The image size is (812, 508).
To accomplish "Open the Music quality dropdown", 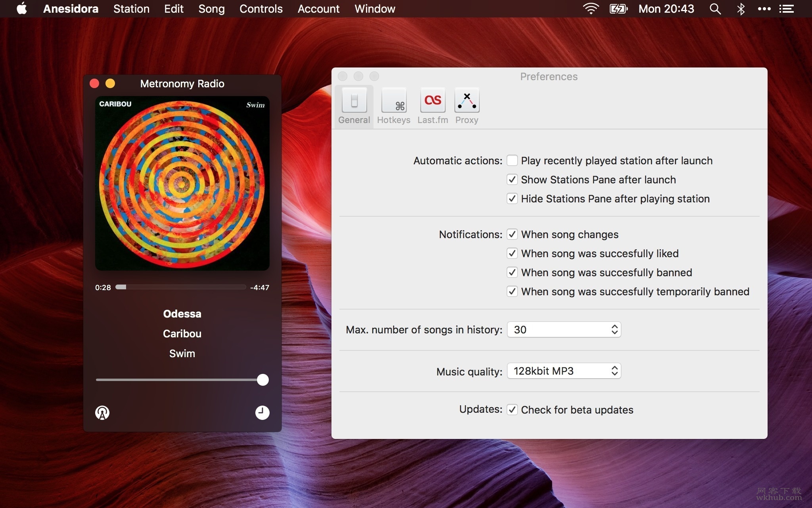I will pos(564,371).
